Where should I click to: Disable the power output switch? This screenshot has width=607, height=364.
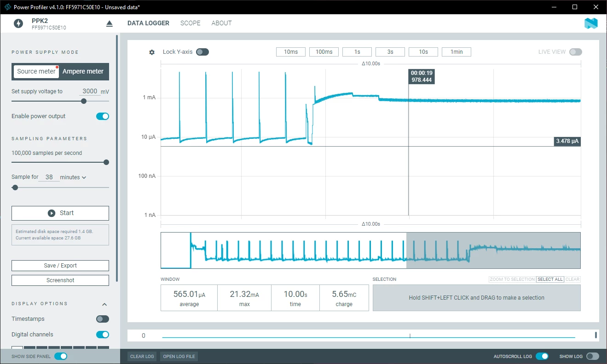tap(103, 116)
